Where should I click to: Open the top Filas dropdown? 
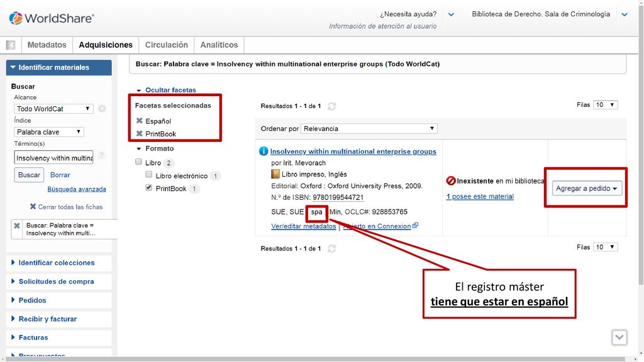coord(606,105)
